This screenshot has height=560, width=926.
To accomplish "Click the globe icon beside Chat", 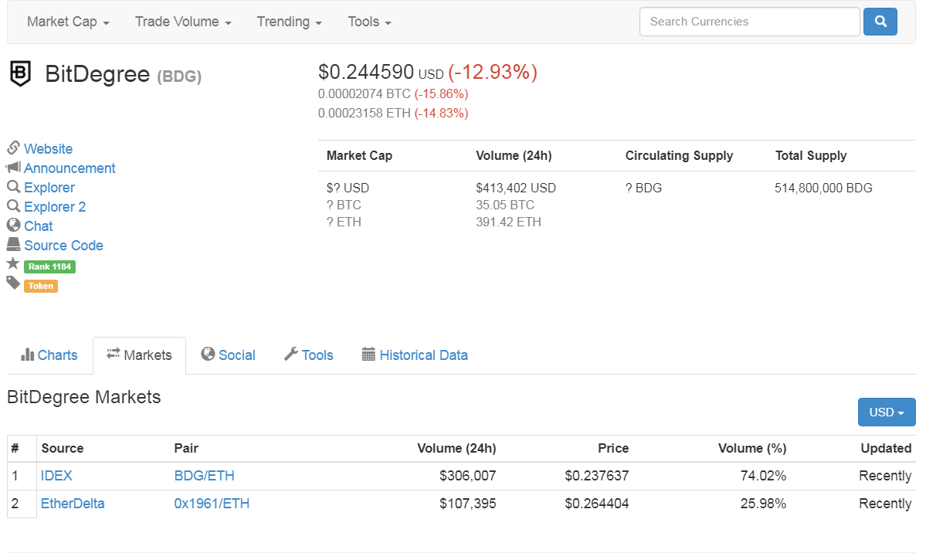I will point(14,225).
